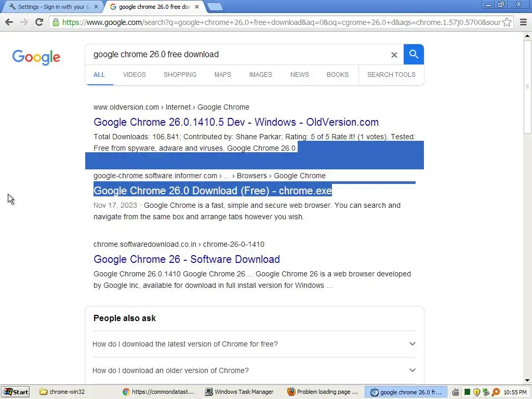The image size is (532, 399).
Task: Open the MAPS results tab
Action: click(222, 75)
